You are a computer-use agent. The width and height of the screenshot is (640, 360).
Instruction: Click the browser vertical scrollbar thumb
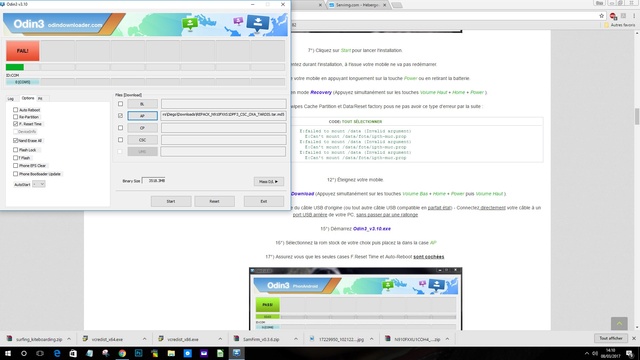[x=636, y=117]
